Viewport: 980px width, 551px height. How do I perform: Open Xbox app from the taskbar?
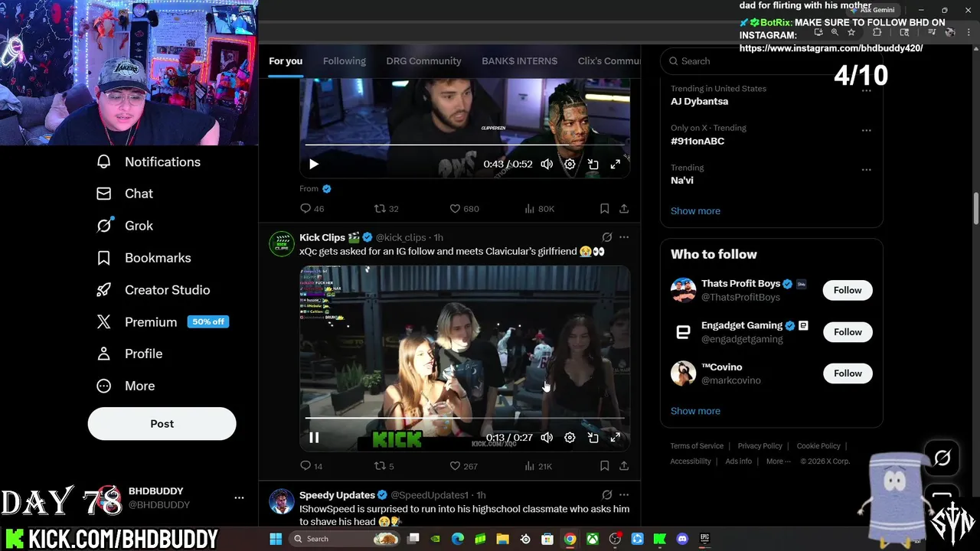pos(593,539)
